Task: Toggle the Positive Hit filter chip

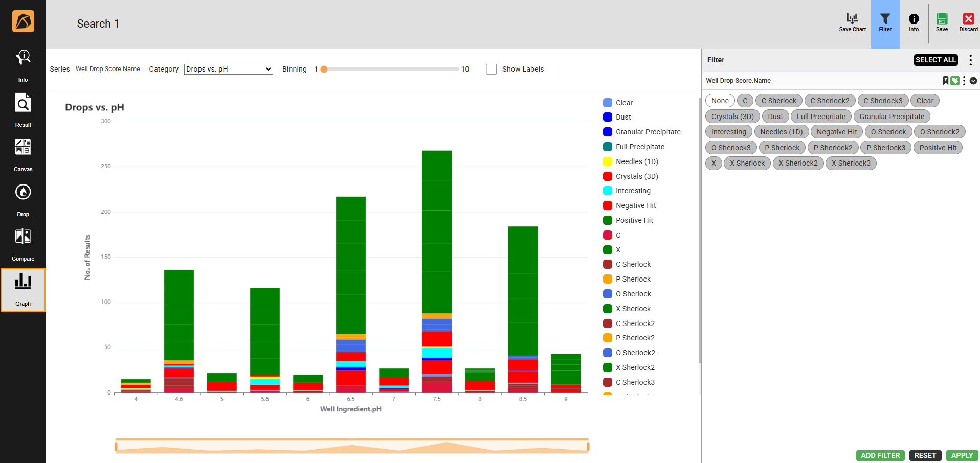Action: coord(938,148)
